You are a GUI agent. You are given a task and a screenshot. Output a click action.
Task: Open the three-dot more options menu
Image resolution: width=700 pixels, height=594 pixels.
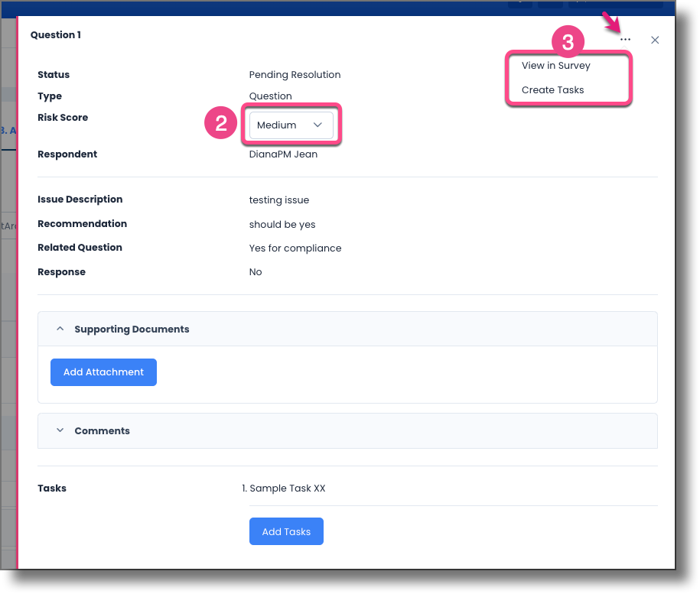click(x=626, y=40)
